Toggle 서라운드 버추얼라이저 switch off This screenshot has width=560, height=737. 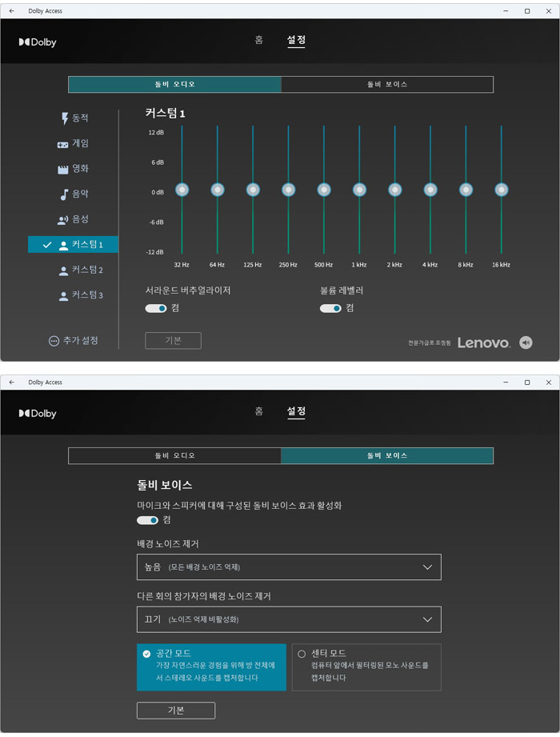[156, 308]
